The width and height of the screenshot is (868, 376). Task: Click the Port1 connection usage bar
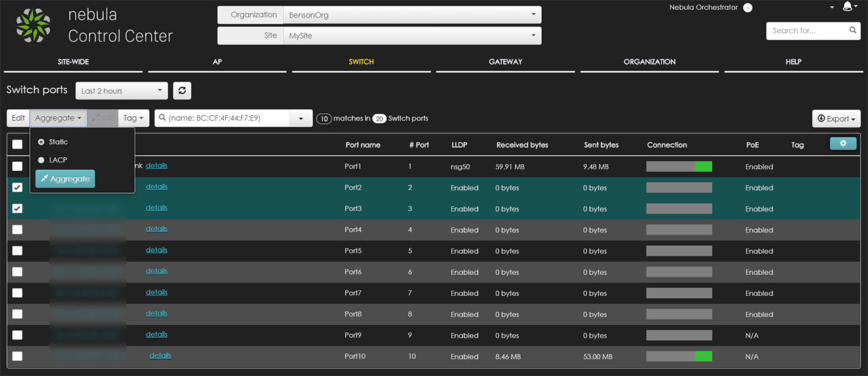pos(679,167)
